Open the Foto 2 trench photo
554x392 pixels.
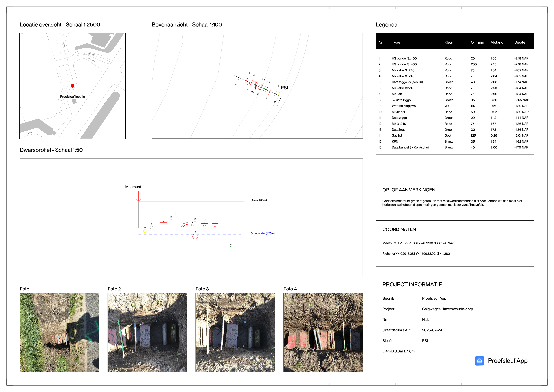pyautogui.click(x=147, y=332)
